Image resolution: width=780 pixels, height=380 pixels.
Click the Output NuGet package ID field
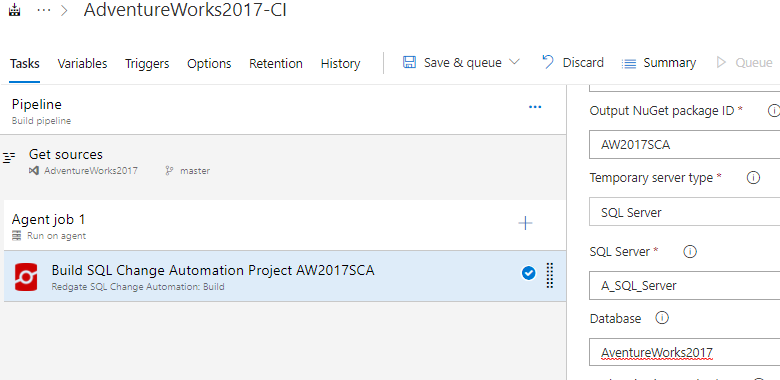(x=684, y=145)
